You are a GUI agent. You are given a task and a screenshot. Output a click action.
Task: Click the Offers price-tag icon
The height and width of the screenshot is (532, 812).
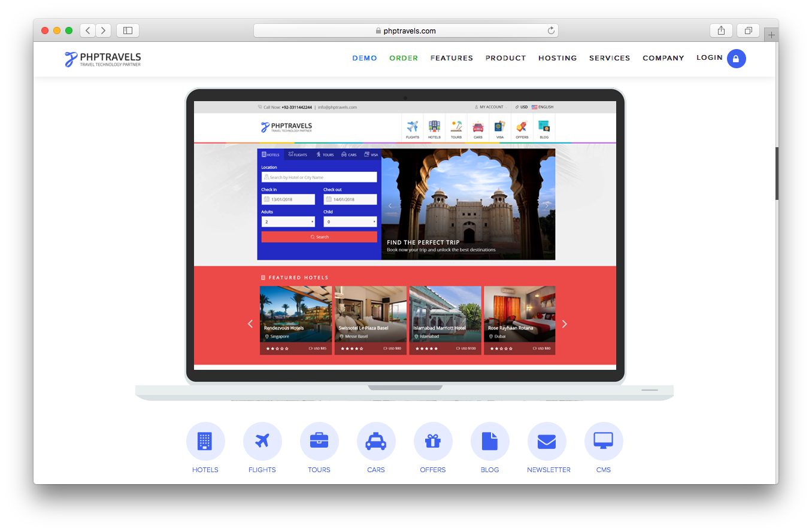pyautogui.click(x=521, y=125)
